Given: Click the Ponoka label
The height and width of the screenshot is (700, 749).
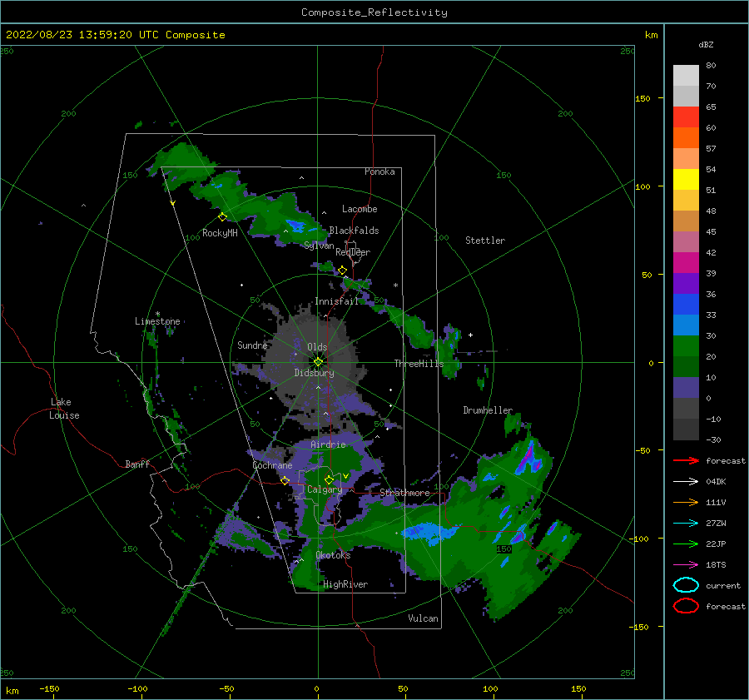Looking at the screenshot, I should 379,171.
